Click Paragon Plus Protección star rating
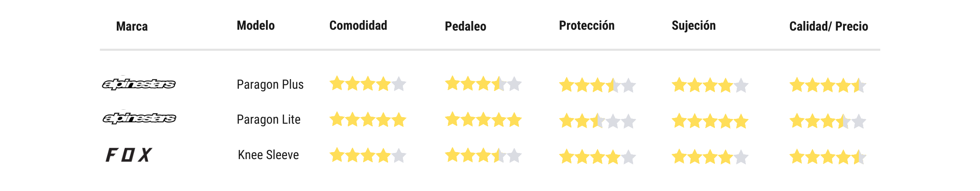Screen dimensions: 980x191 coord(597,85)
